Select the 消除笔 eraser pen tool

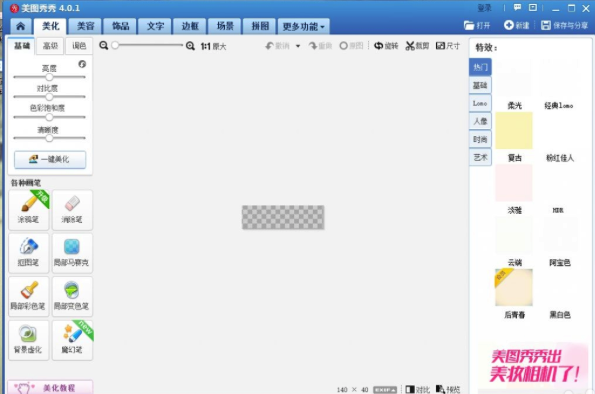[x=72, y=210]
